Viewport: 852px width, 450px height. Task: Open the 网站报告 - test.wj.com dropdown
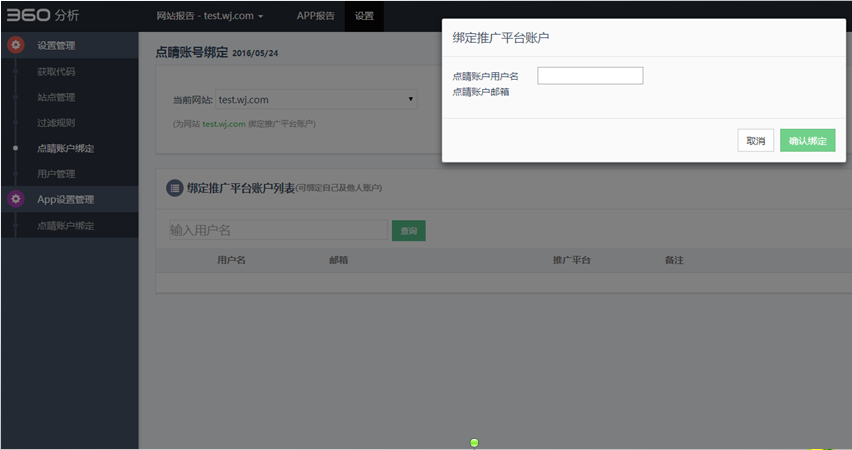pos(210,16)
